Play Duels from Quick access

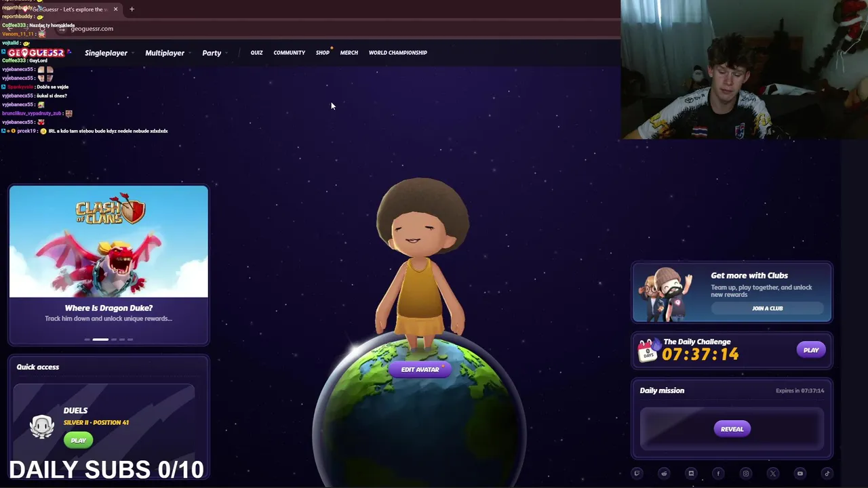point(79,441)
